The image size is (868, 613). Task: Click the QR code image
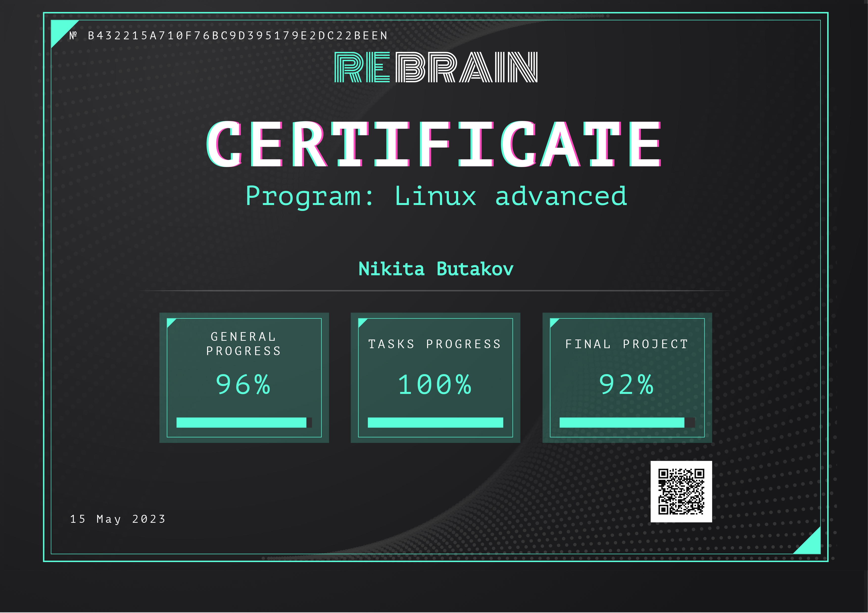pyautogui.click(x=681, y=491)
